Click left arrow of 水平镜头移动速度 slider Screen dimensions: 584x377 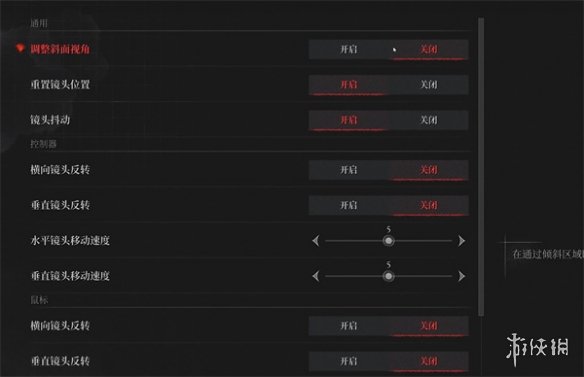(x=316, y=241)
